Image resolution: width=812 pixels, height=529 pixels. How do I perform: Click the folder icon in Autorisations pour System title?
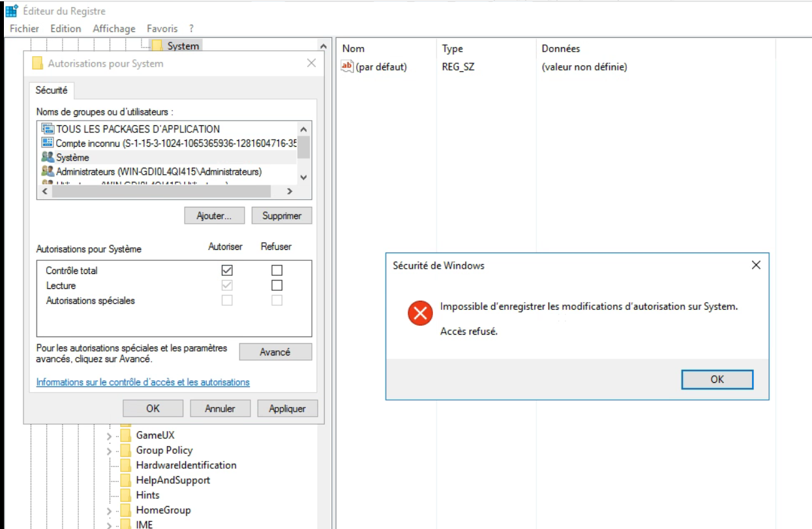37,63
